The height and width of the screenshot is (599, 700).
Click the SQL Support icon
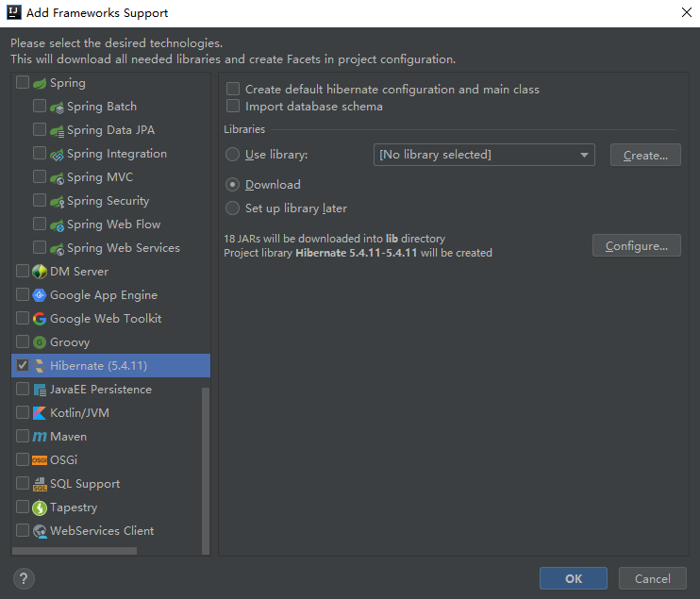pos(40,484)
